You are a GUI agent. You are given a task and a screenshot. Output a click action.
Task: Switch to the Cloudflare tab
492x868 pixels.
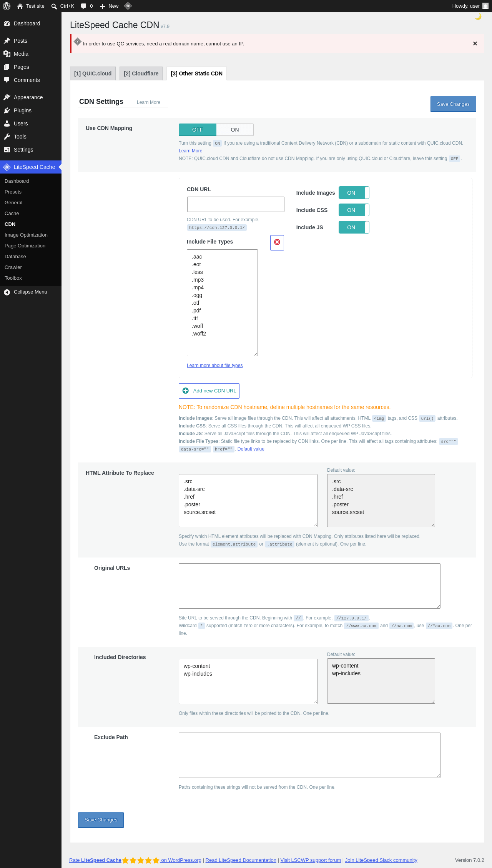(x=141, y=73)
